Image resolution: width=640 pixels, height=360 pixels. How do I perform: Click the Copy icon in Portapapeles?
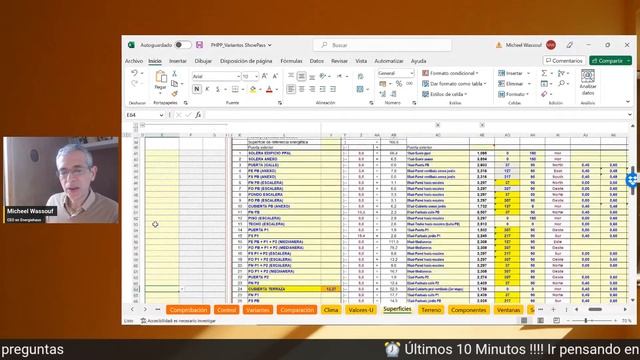[x=175, y=83]
